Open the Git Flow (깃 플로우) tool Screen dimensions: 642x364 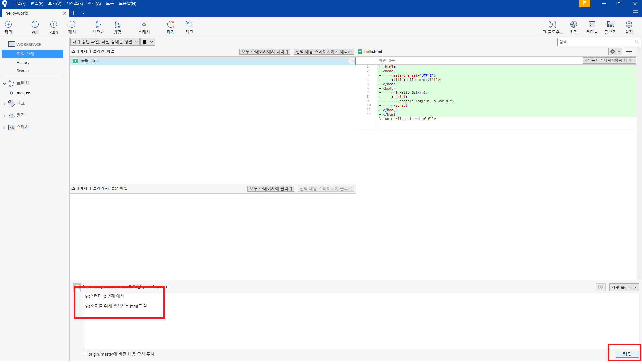pyautogui.click(x=553, y=27)
